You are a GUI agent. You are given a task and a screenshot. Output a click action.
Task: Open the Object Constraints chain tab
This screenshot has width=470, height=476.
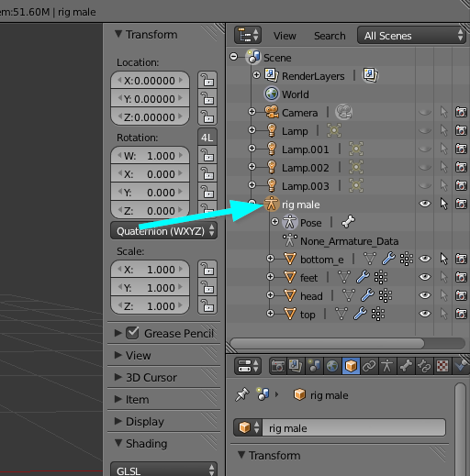coord(369,366)
